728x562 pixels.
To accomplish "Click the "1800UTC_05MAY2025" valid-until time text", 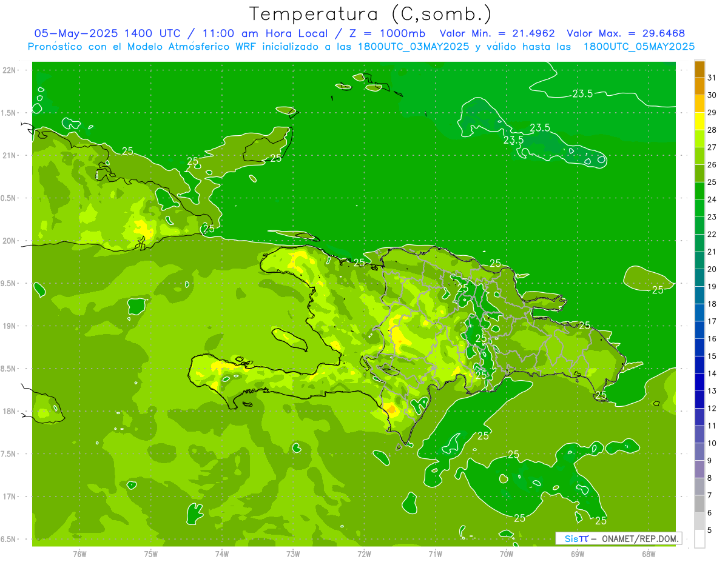I will (x=639, y=46).
